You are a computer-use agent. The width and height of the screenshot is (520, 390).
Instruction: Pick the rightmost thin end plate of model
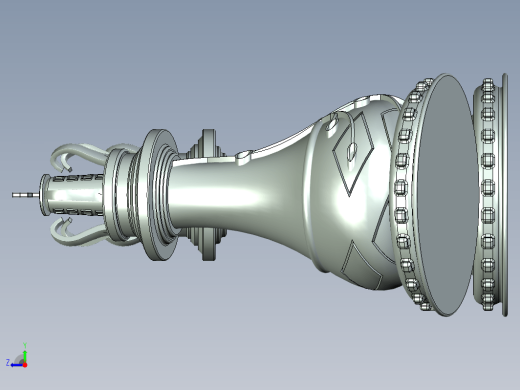505,195
